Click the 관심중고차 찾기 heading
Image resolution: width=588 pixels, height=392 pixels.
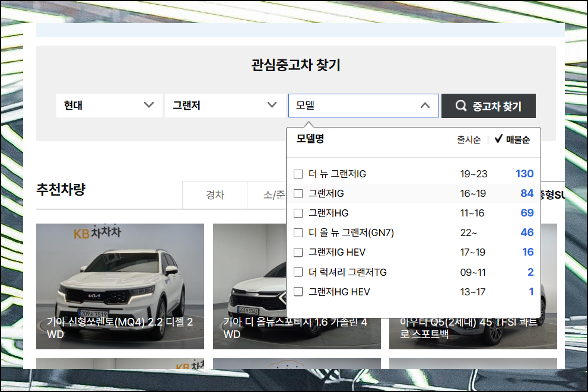point(296,65)
